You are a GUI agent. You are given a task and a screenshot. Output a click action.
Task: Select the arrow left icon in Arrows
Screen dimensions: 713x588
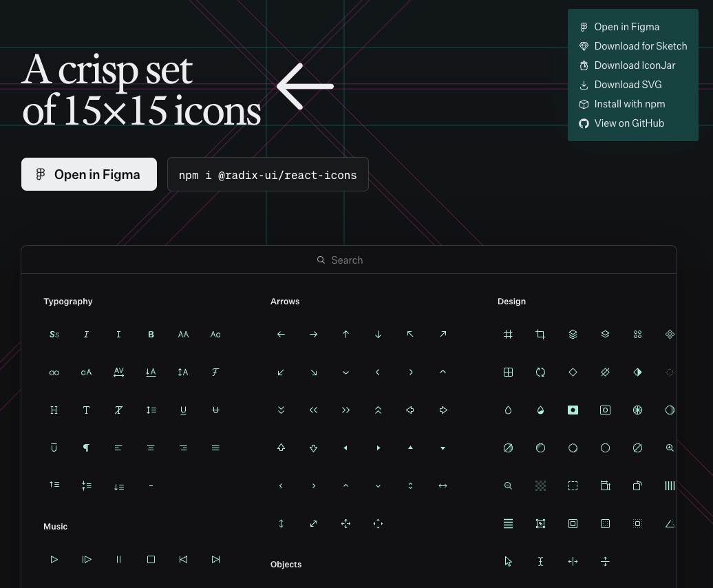coord(281,335)
